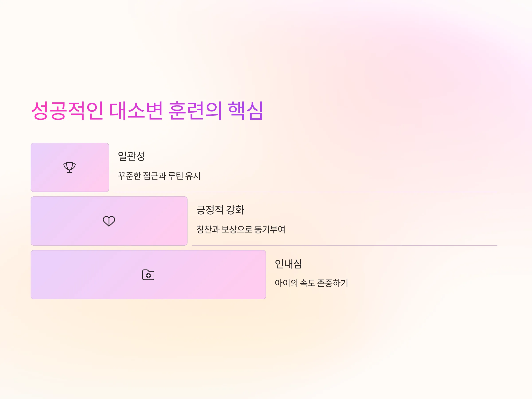This screenshot has height=399, width=532.
Task: Click the description 칭찬과 보상으로 동기부여
Action: point(241,229)
